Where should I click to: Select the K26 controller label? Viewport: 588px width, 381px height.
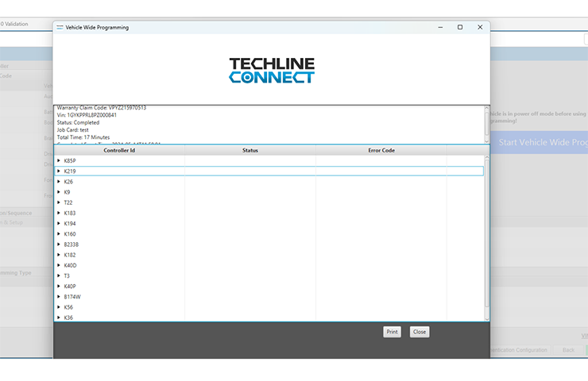[68, 182]
